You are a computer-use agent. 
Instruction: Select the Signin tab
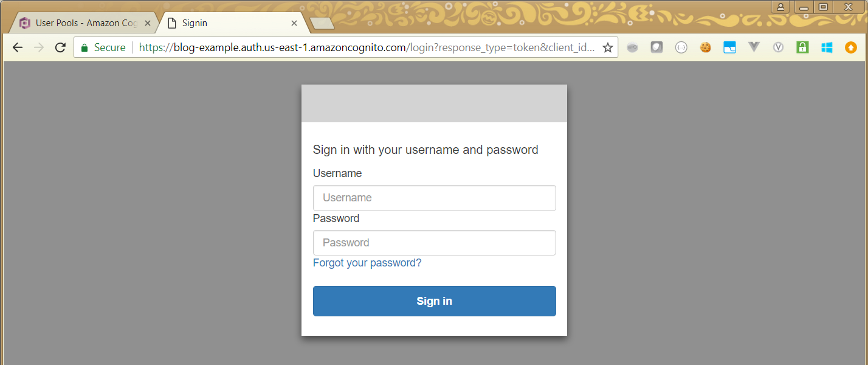tap(225, 23)
